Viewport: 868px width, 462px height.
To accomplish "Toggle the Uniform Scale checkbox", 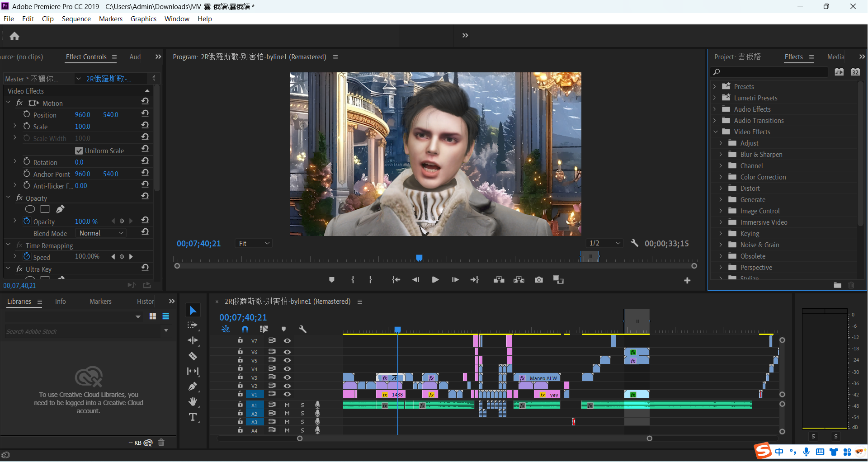I will pyautogui.click(x=79, y=151).
